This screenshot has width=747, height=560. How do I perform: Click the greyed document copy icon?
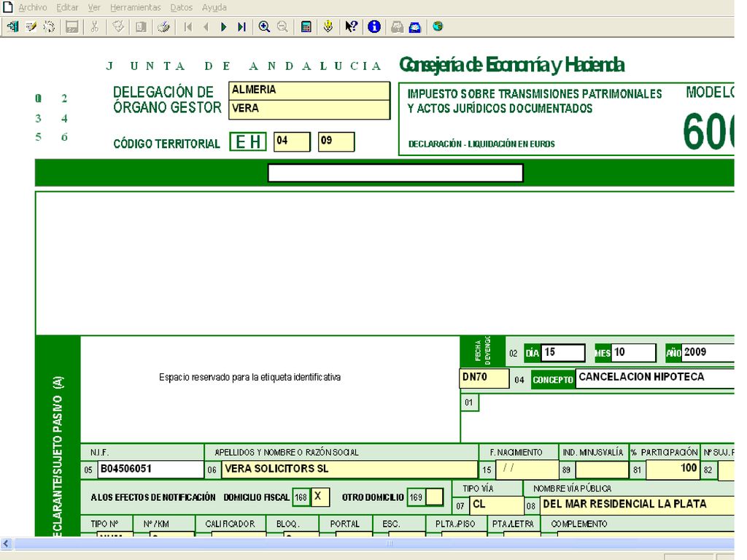pyautogui.click(x=141, y=27)
